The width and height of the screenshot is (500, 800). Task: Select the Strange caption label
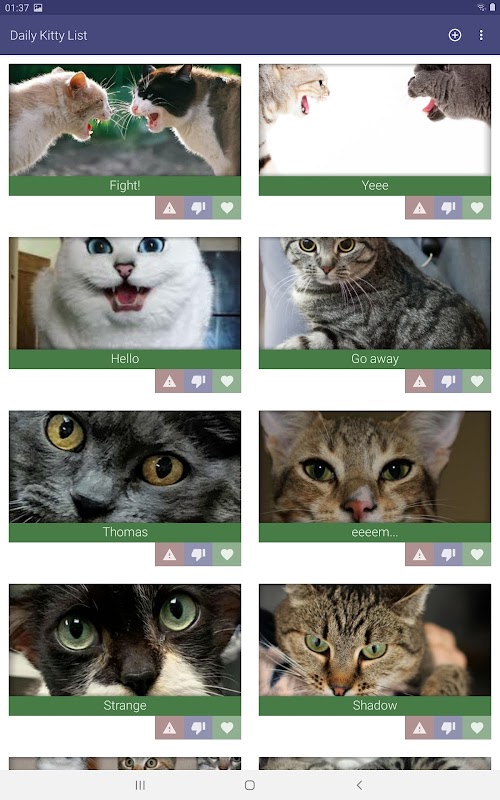click(x=125, y=706)
